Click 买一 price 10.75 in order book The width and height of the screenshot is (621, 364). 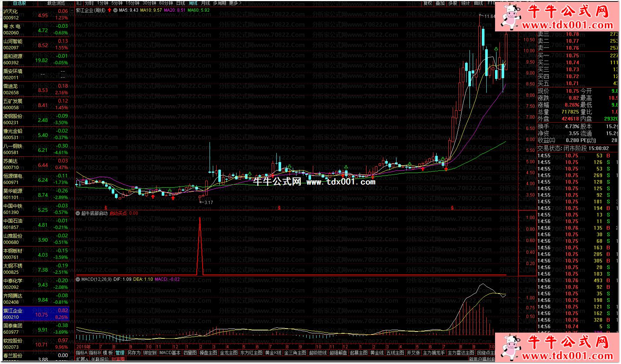point(572,56)
